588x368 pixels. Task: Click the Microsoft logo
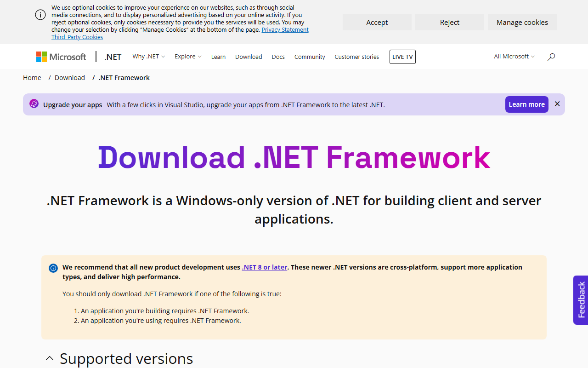pyautogui.click(x=61, y=57)
